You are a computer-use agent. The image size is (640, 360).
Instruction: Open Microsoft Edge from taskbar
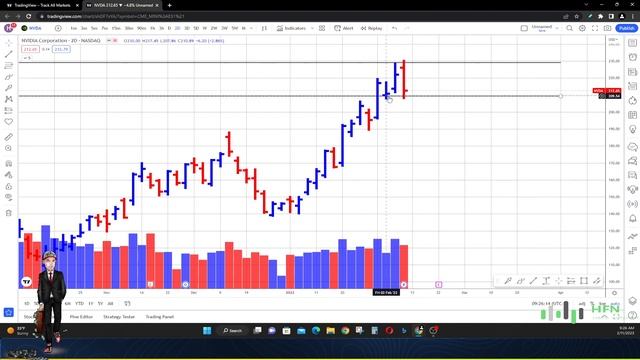(316, 331)
